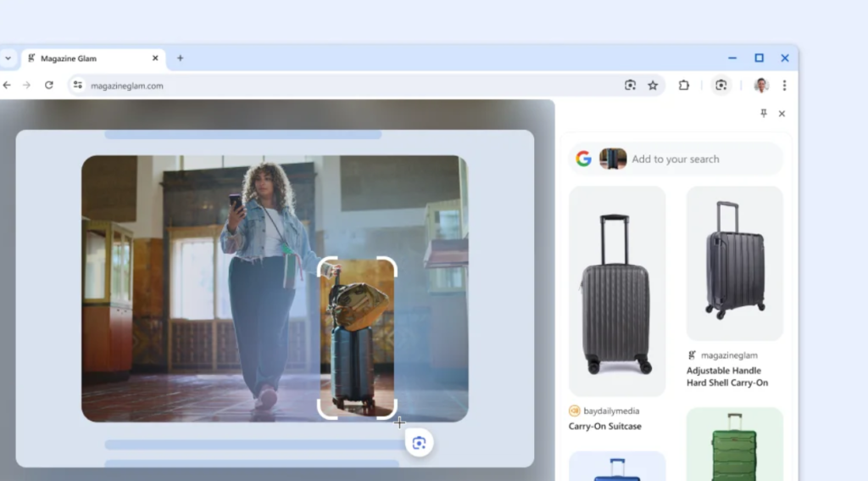Click the suitcase thumbnail in the search box
868x481 pixels.
tap(613, 159)
